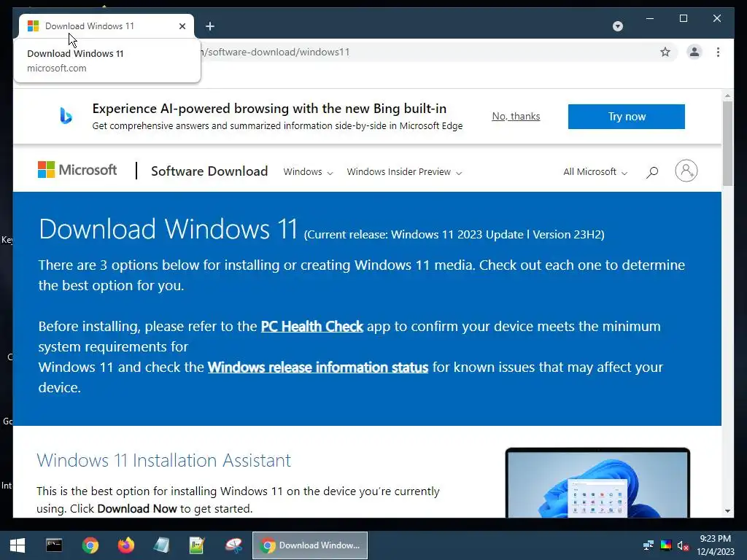Click the Bing logo in the banner

(66, 116)
